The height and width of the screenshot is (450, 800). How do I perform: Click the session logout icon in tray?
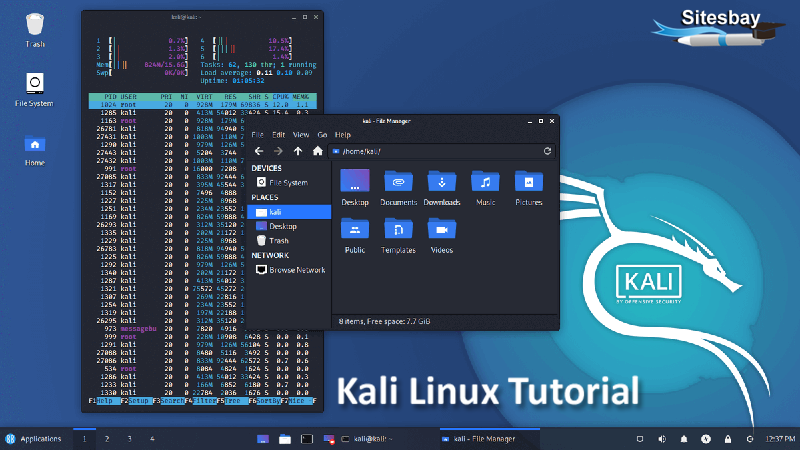coord(749,439)
